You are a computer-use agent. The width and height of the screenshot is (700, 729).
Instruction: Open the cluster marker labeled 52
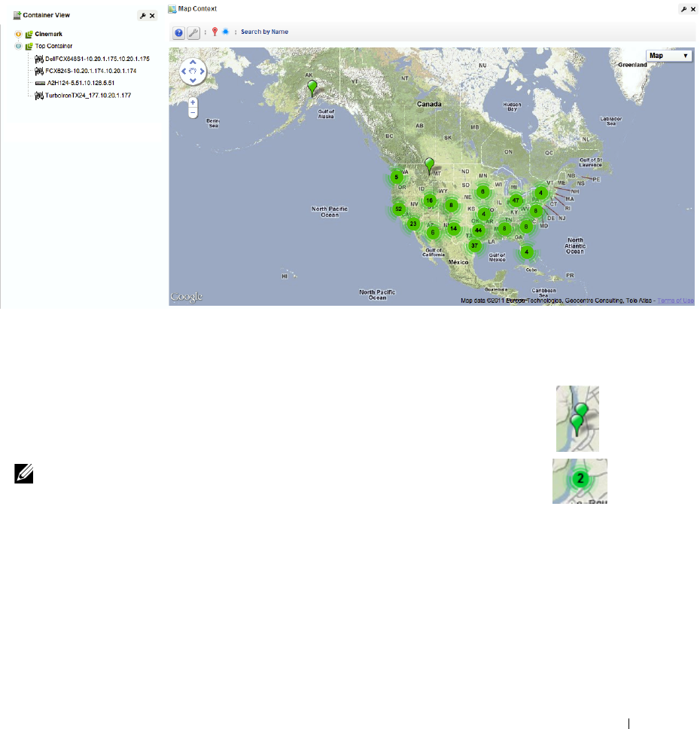[398, 209]
